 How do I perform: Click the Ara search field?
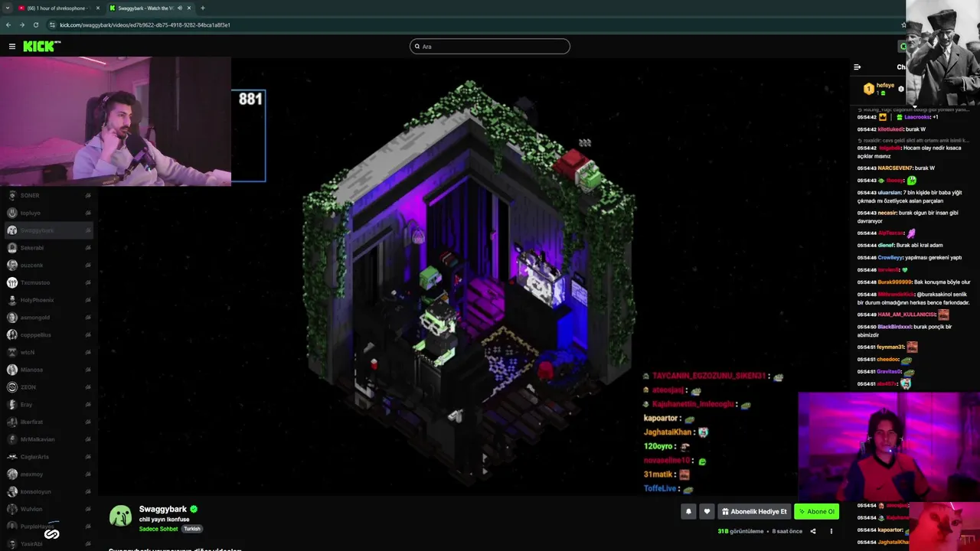(490, 47)
